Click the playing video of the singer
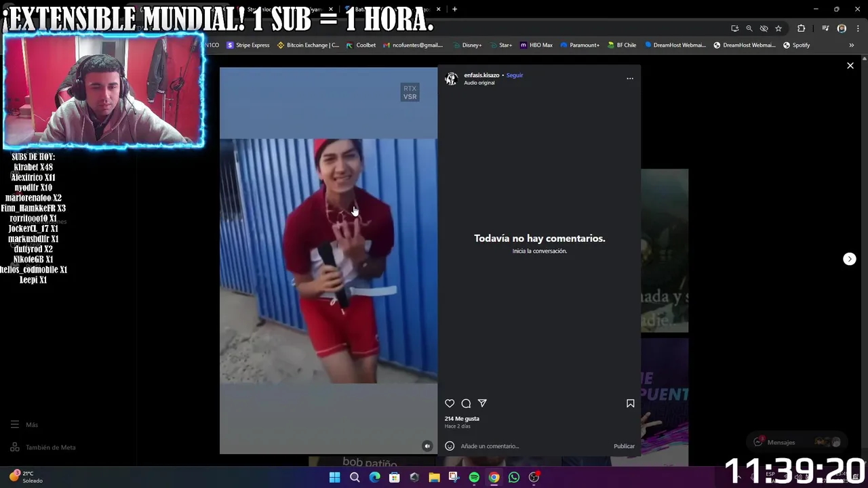Screen dimensions: 868x488 click(x=328, y=261)
